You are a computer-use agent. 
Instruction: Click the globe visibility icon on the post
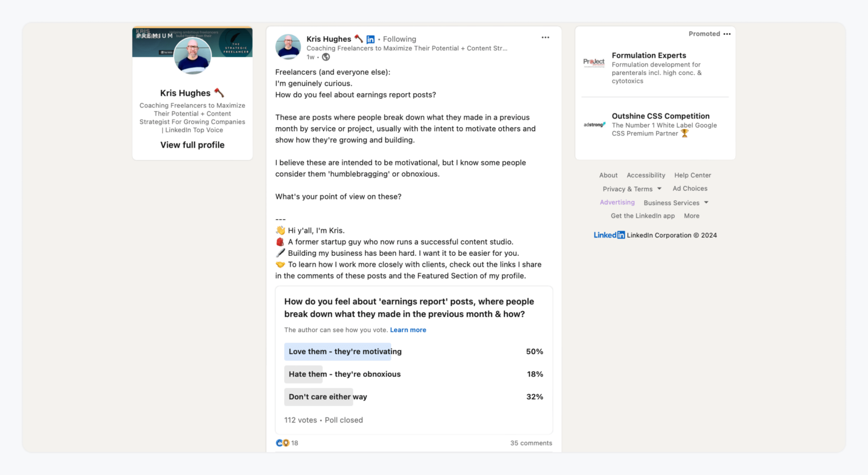(325, 56)
